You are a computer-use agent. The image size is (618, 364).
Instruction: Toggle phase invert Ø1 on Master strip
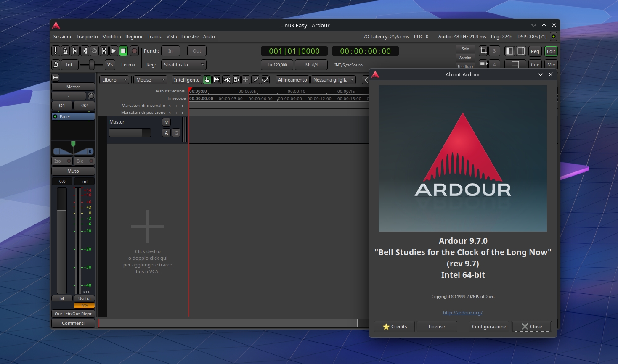coord(62,106)
